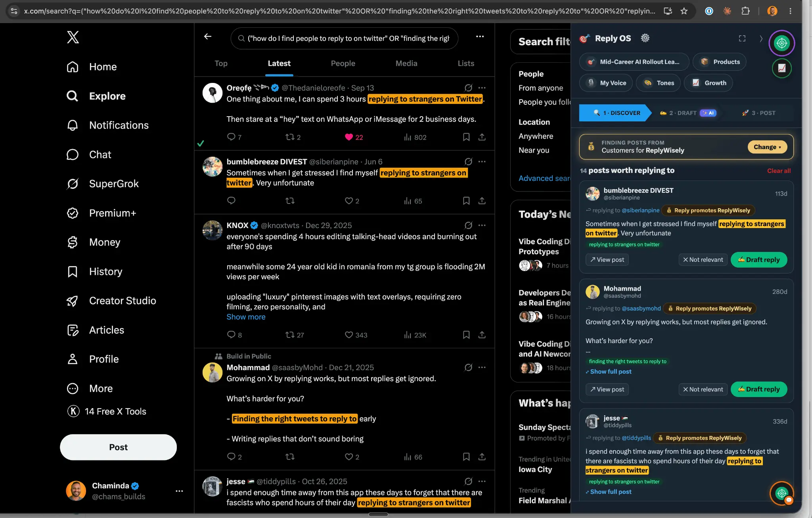Collapse Reply OS panel with chevron

coord(761,38)
